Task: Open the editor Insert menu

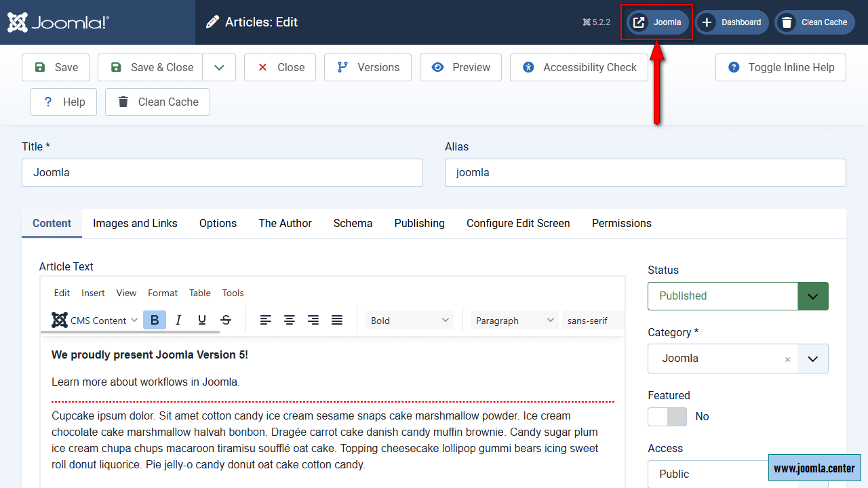Action: [x=93, y=293]
